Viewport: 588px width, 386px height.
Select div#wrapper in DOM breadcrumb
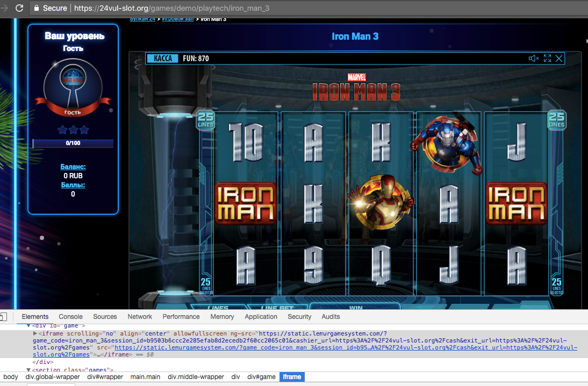click(x=105, y=377)
